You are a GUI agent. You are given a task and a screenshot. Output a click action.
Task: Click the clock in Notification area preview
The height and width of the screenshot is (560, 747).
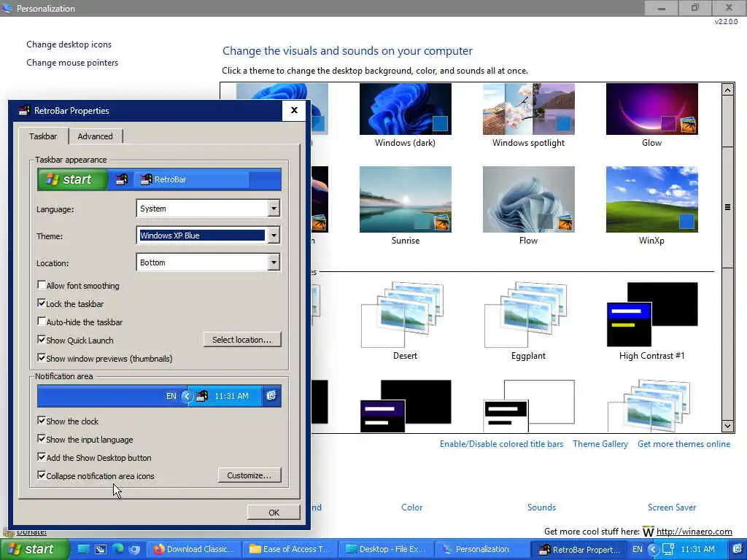tap(231, 396)
